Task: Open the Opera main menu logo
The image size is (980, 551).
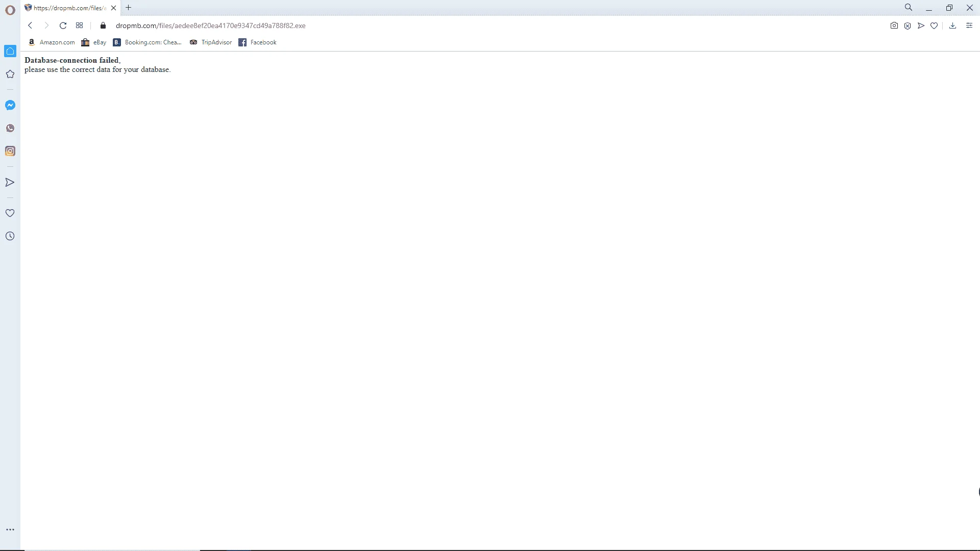Action: (10, 10)
